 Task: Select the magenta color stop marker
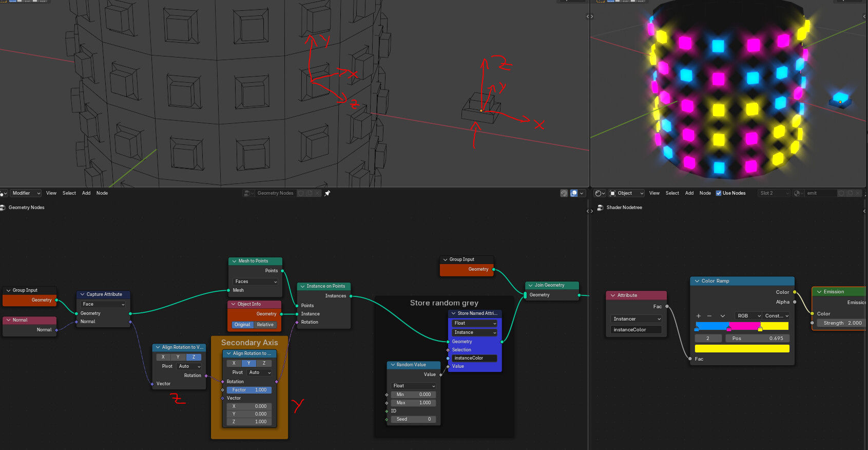729,329
